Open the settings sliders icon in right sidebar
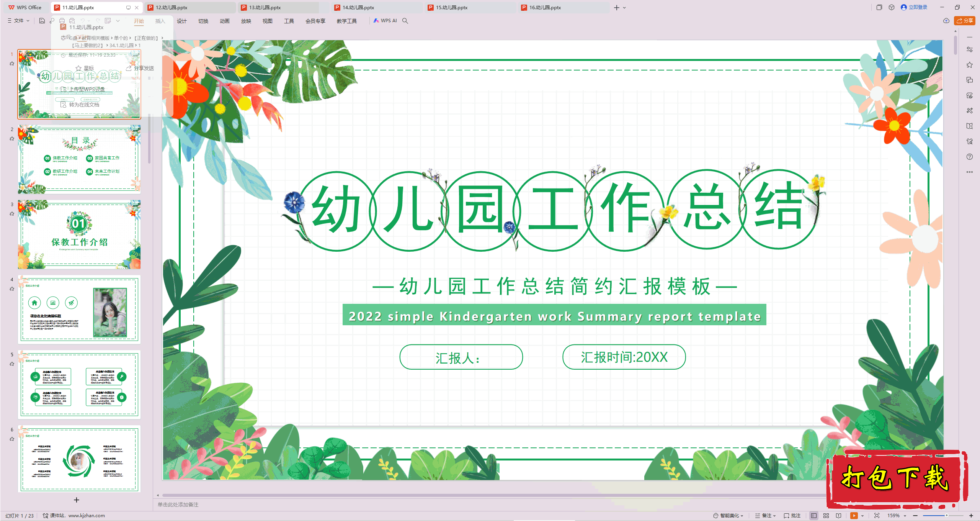Screen dimensions: 980x521 [x=970, y=49]
